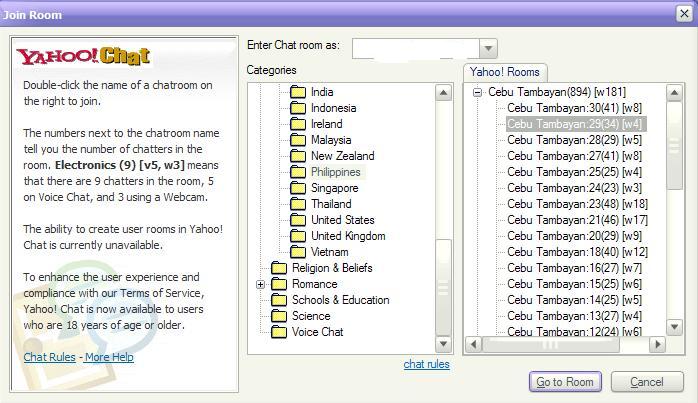Click the India folder icon
698x403 pixels.
[297, 92]
